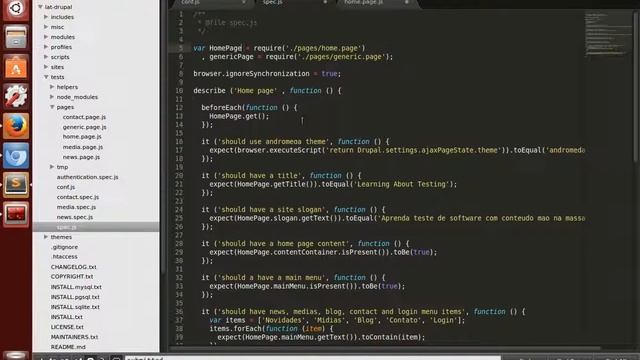The width and height of the screenshot is (640, 360).
Task: Open .gitignore file
Action: point(64,247)
